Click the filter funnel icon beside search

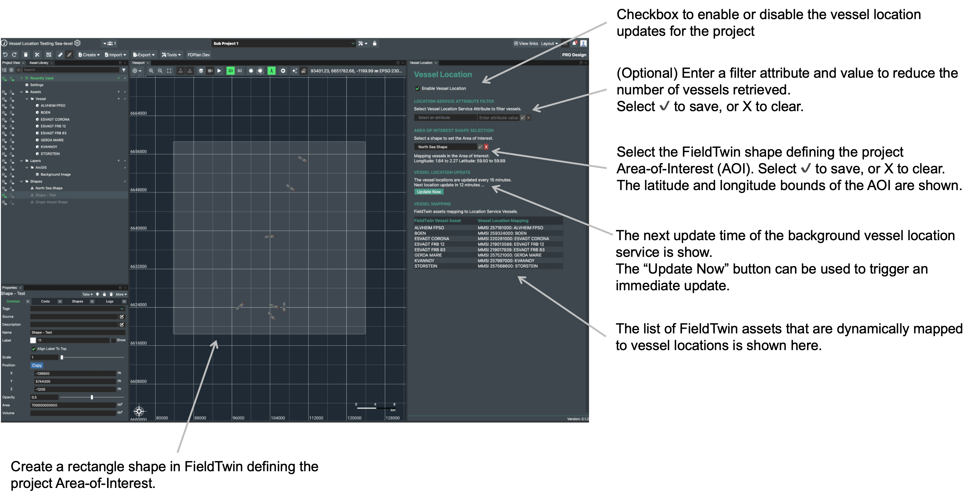point(124,70)
